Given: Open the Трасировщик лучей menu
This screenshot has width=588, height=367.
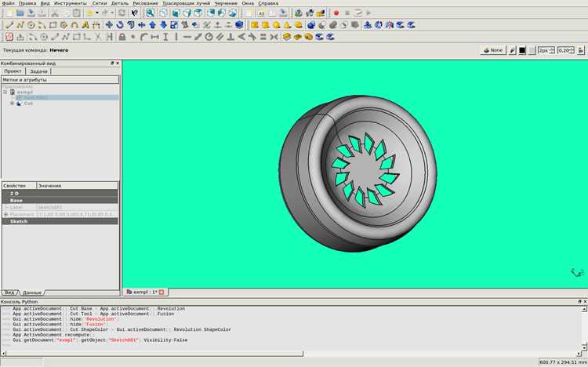Looking at the screenshot, I should tap(186, 3).
